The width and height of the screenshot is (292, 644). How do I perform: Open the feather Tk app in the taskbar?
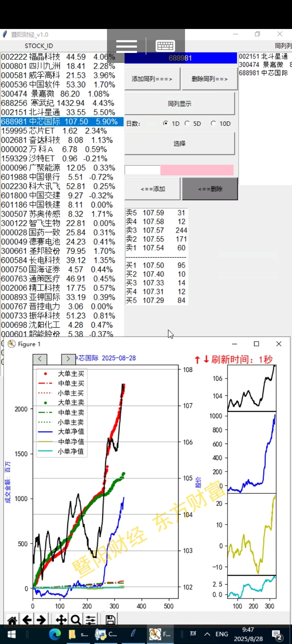133,634
